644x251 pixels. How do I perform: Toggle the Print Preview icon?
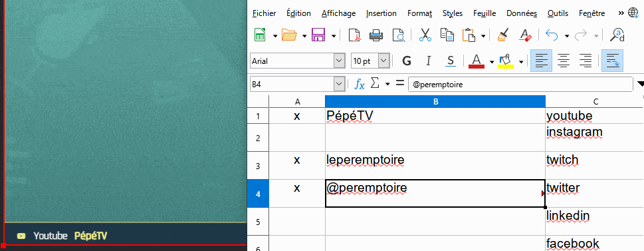[398, 35]
